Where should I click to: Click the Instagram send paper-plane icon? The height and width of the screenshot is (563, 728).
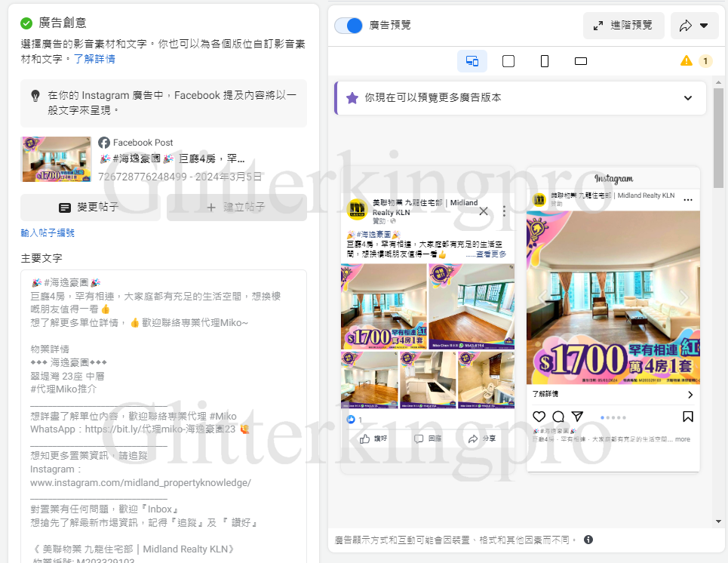tap(577, 416)
